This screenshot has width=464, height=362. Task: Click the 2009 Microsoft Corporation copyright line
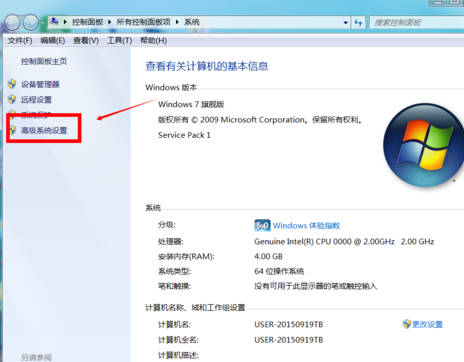(260, 120)
